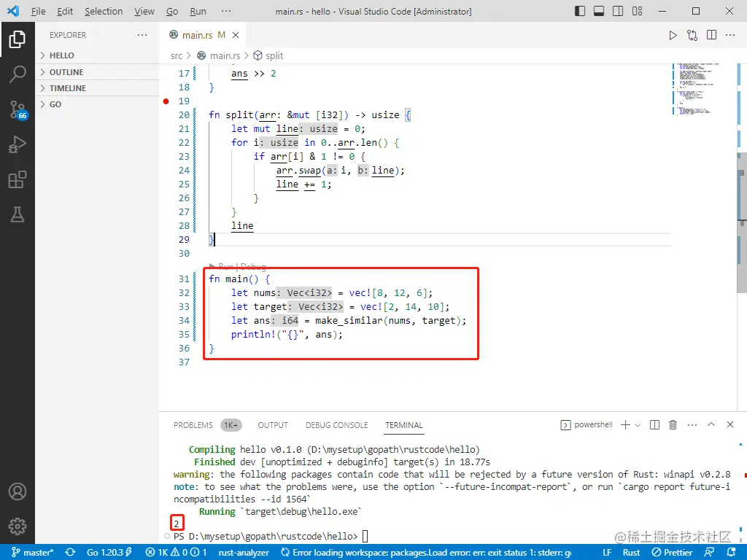Open the Search view in activity bar
Image resolution: width=747 pixels, height=560 pixels.
click(18, 74)
